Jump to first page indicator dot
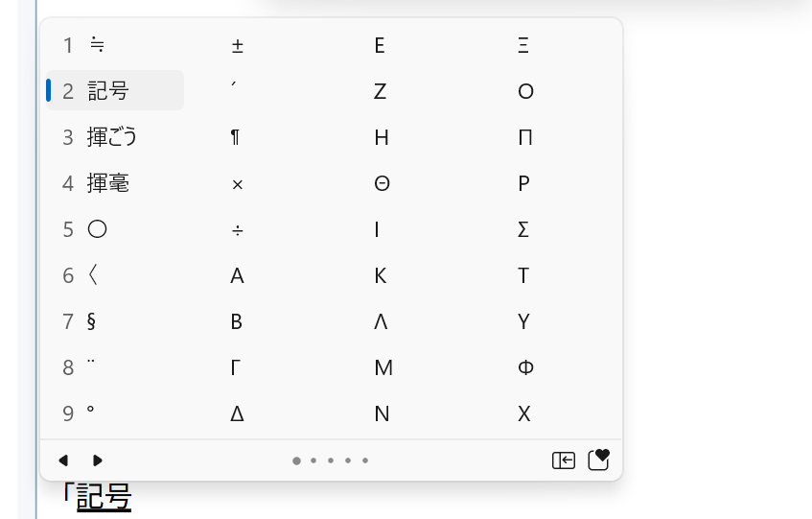This screenshot has width=812, height=519. (296, 460)
